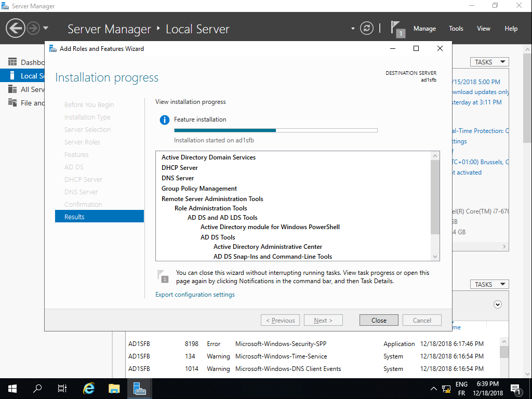Open Task View on the taskbar

click(62, 388)
